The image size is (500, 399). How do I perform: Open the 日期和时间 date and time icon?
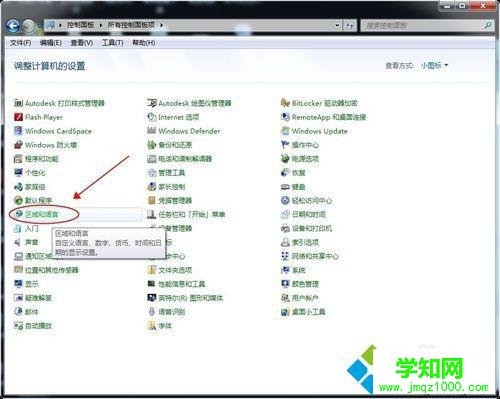[x=285, y=214]
